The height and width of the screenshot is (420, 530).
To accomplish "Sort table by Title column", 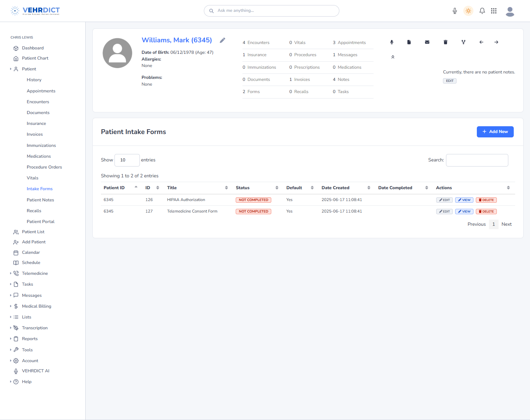I will point(197,188).
